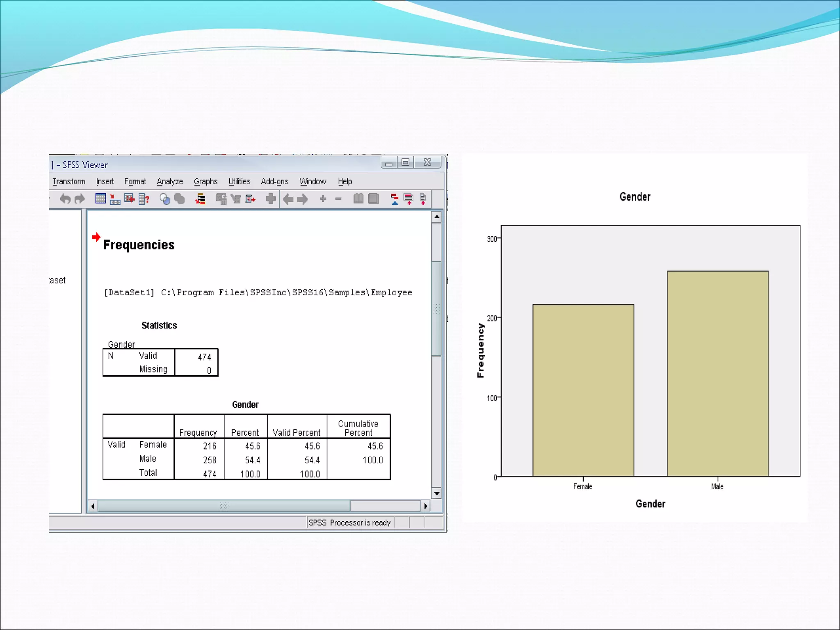Expand outline item with plus icon
This screenshot has width=840, height=630.
coord(323,199)
